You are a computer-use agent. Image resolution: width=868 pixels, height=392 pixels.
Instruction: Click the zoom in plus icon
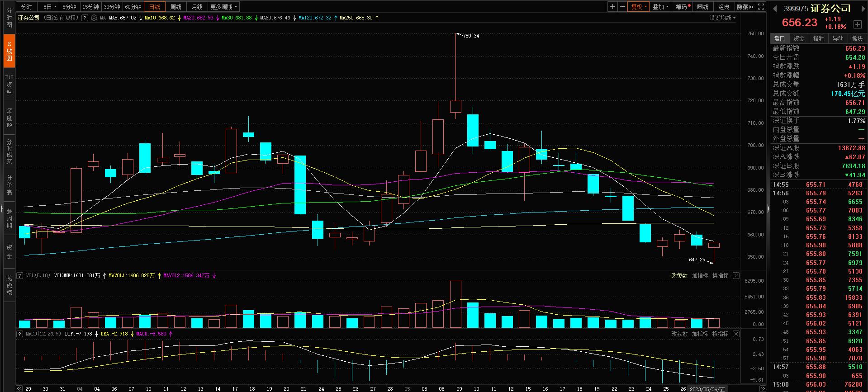[x=612, y=7]
